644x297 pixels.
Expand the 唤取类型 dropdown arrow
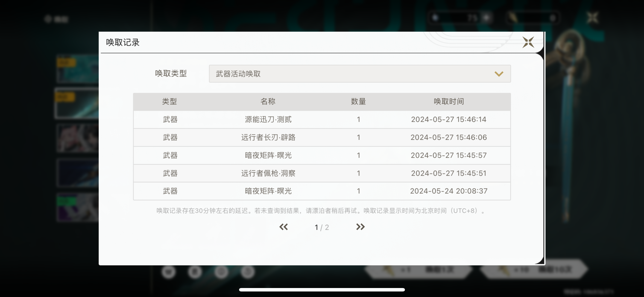[x=499, y=74]
